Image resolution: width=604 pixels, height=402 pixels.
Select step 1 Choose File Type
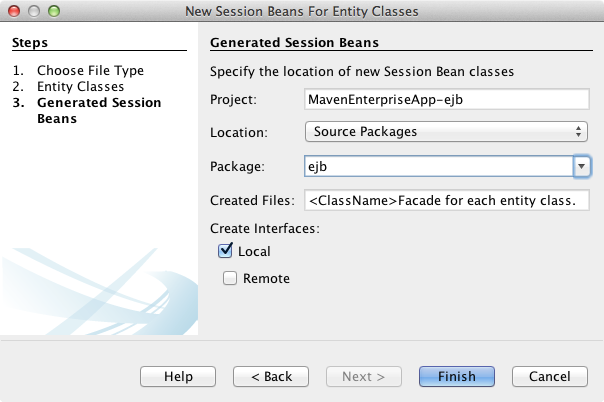[x=90, y=71]
